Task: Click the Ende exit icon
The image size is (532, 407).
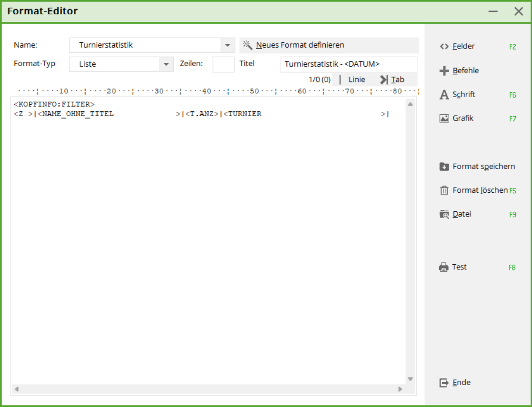Action: tap(444, 383)
